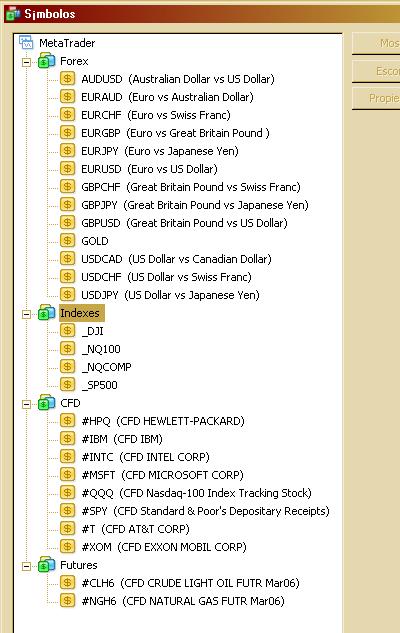400x633 pixels.
Task: Select the Forex group label
Action: tap(74, 61)
